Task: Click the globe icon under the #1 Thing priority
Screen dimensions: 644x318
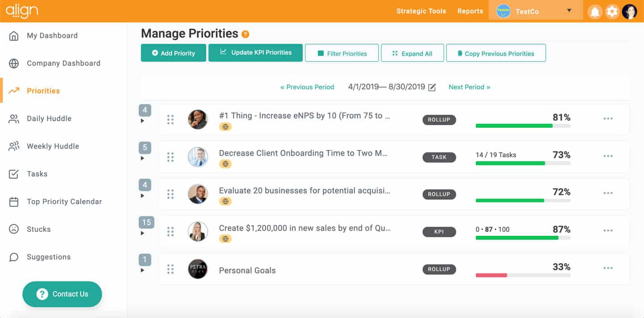Action: 225,127
